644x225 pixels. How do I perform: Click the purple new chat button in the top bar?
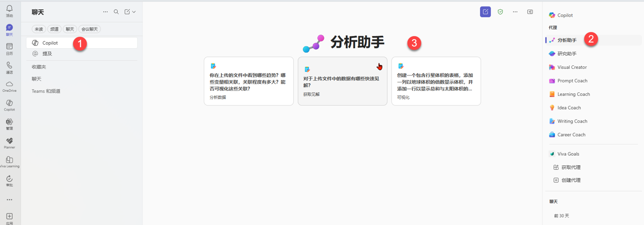click(486, 12)
